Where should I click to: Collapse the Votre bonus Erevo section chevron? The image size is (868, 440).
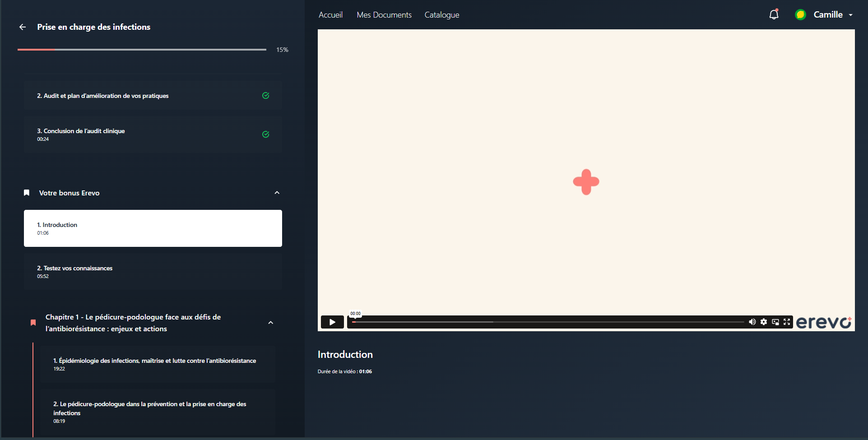pyautogui.click(x=277, y=193)
